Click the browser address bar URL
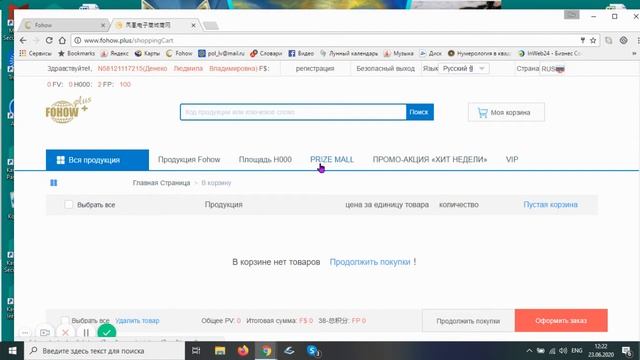Image resolution: width=640 pixels, height=360 pixels. click(x=129, y=40)
